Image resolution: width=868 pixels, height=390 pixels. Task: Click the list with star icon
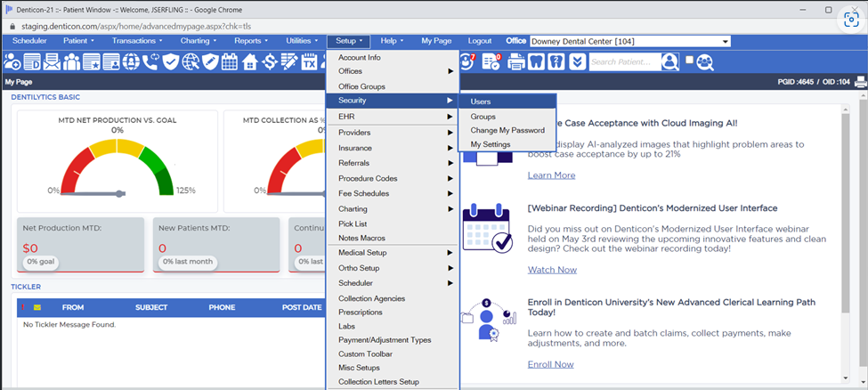point(92,61)
